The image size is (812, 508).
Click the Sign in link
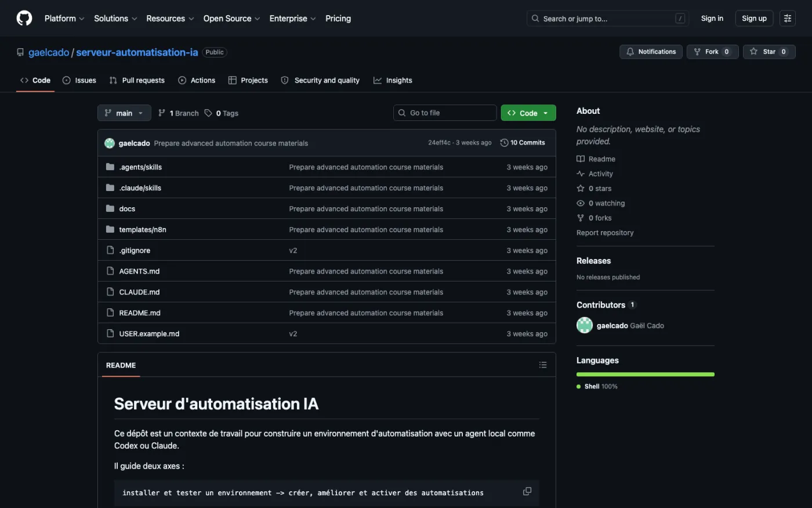(x=712, y=19)
